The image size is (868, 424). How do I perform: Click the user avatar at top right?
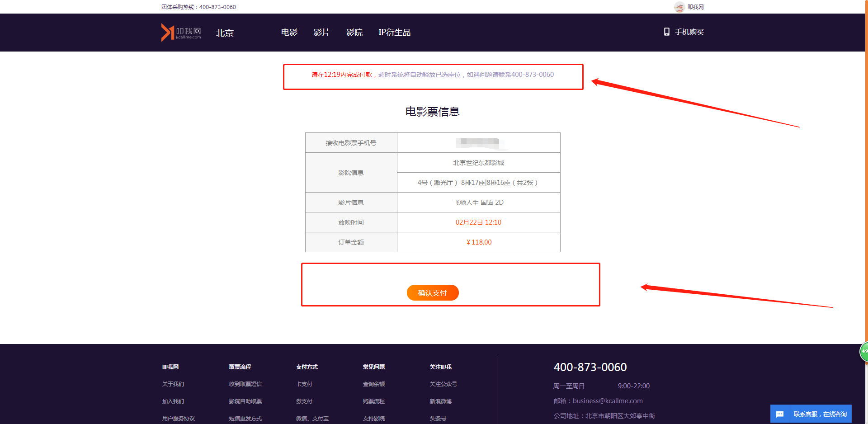click(679, 7)
